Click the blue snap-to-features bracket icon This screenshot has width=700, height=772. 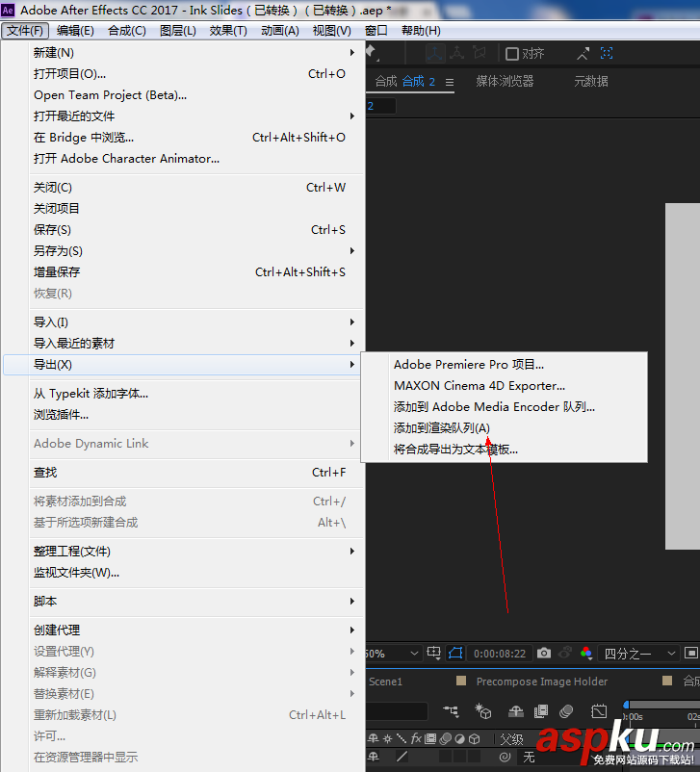pos(607,53)
